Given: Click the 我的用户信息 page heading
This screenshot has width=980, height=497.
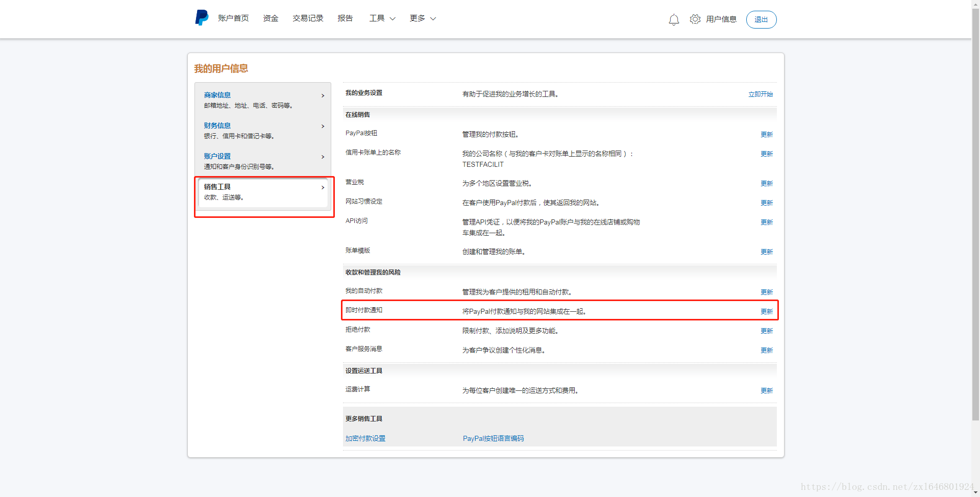Looking at the screenshot, I should (221, 68).
